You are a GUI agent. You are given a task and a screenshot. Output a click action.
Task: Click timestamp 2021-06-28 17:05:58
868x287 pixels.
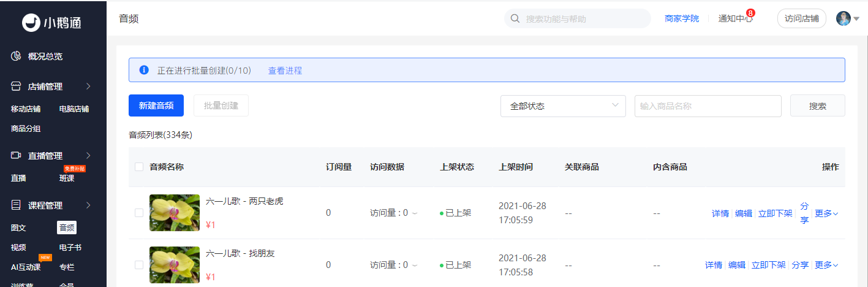click(x=523, y=265)
